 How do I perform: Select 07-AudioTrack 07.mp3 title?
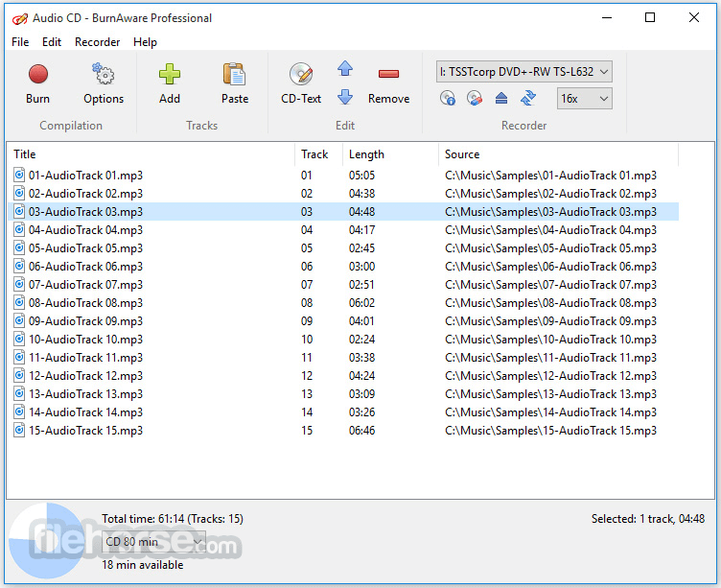[85, 284]
